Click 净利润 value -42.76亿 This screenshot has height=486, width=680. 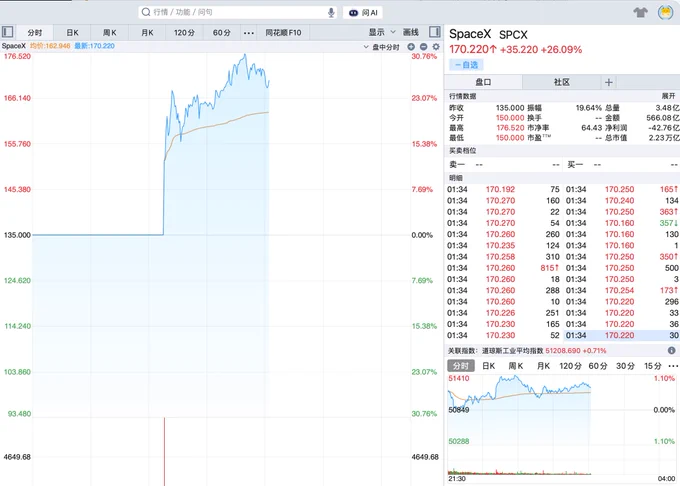click(663, 128)
